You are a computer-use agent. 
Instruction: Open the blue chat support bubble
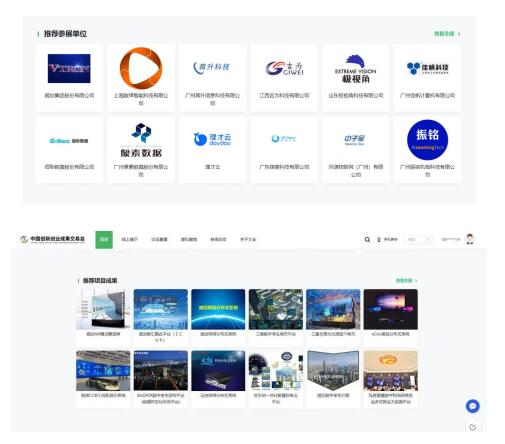472,406
